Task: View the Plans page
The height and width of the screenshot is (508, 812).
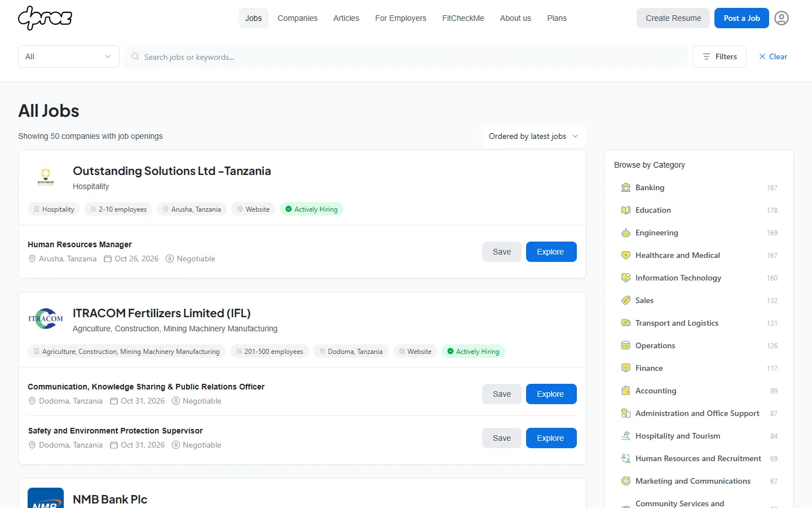Action: (557, 18)
